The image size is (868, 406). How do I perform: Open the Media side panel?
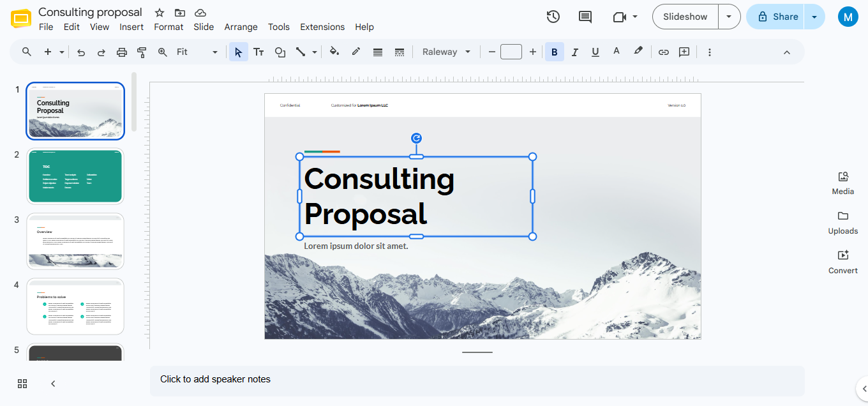pos(843,183)
